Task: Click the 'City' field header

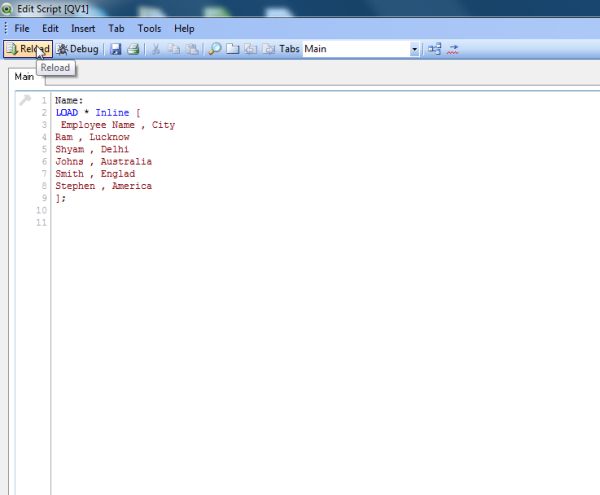Action: (163, 125)
